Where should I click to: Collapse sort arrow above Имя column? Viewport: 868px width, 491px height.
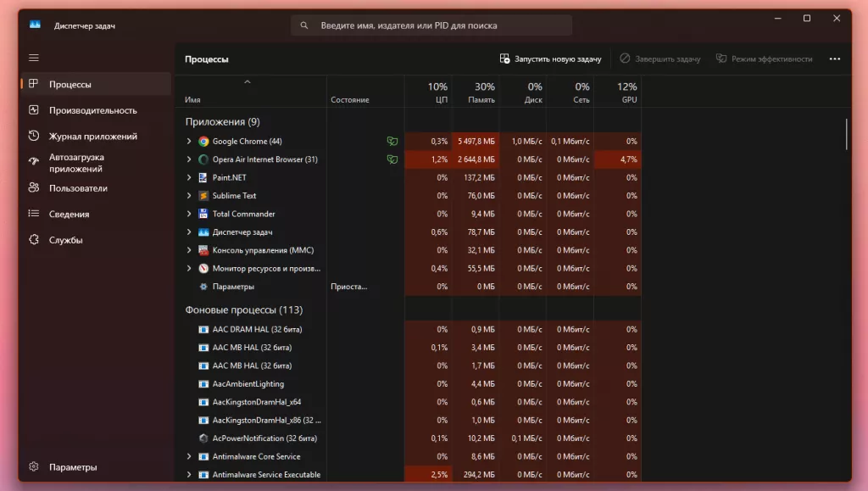coord(248,82)
